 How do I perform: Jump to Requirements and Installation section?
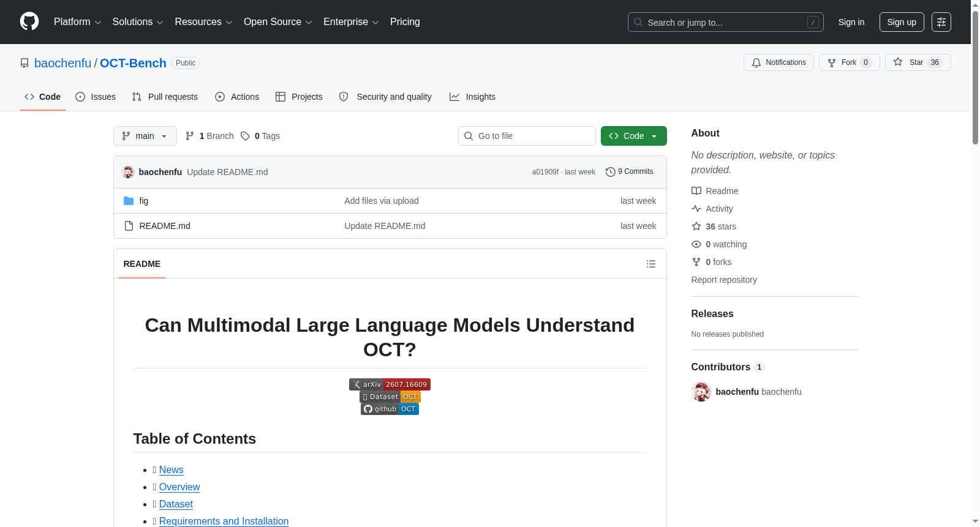click(224, 521)
